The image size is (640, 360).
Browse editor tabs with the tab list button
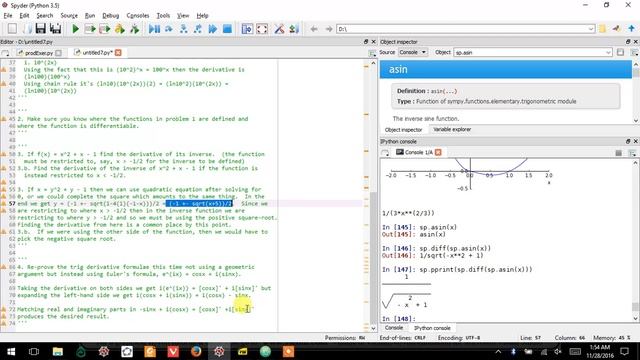pos(5,53)
